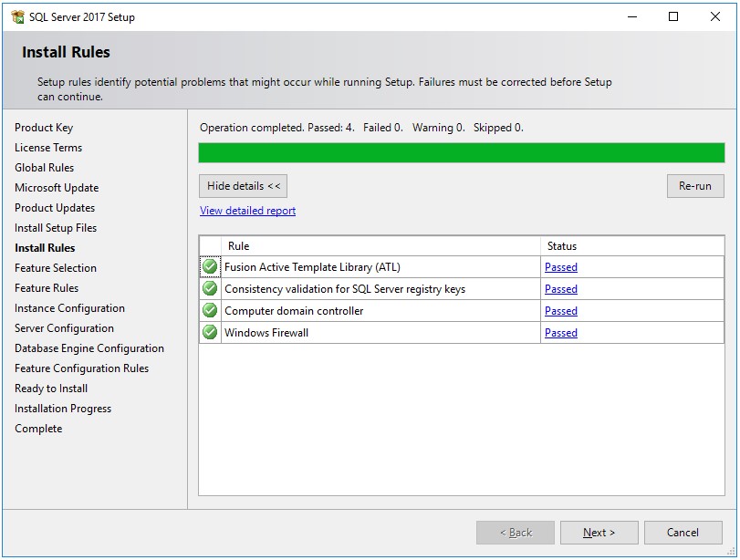Select Product Key step on the left

tap(44, 128)
